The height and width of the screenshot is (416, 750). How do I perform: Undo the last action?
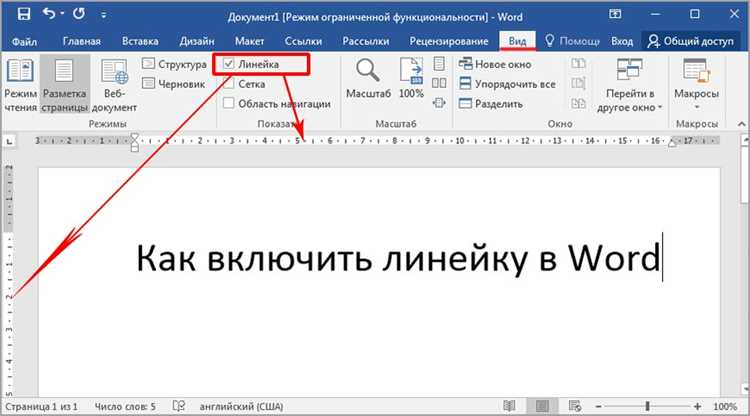[x=49, y=14]
